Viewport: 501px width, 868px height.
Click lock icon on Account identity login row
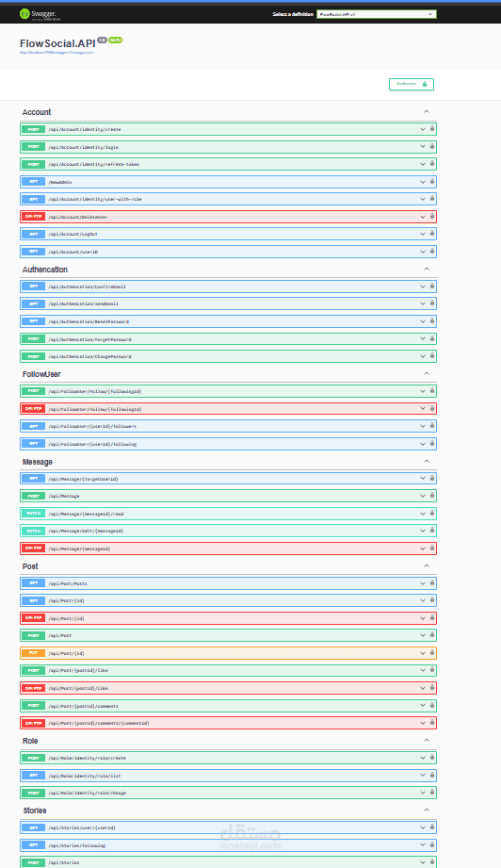tap(432, 147)
